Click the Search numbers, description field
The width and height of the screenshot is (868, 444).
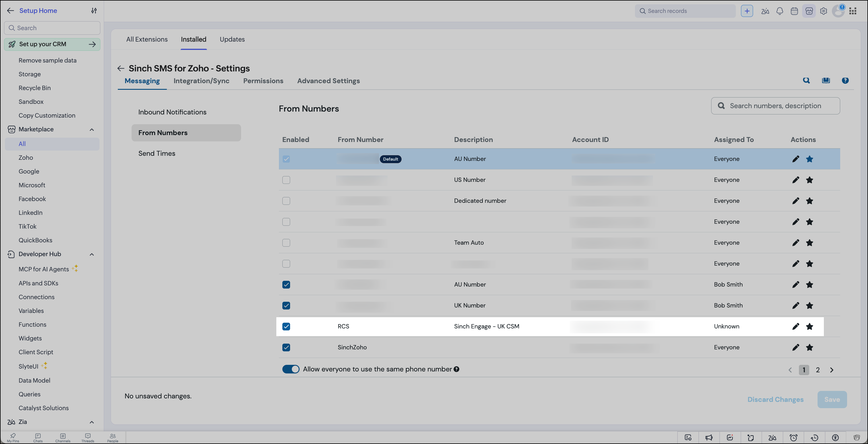(775, 106)
